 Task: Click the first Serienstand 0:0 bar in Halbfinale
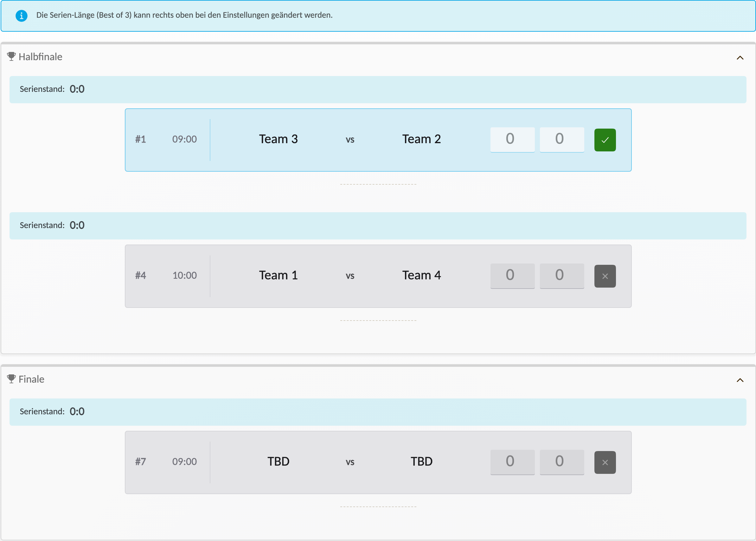pyautogui.click(x=378, y=90)
